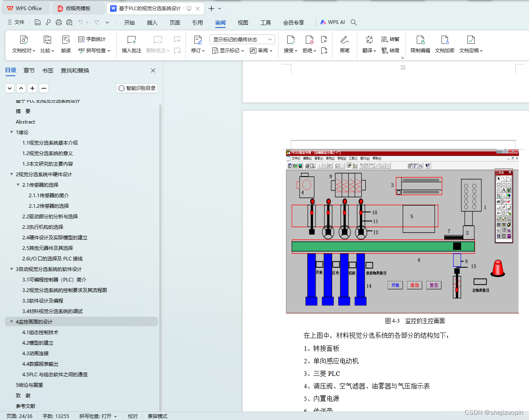The height and width of the screenshot is (420, 529).
Task: Click the up chevron outline button
Action: (21, 88)
